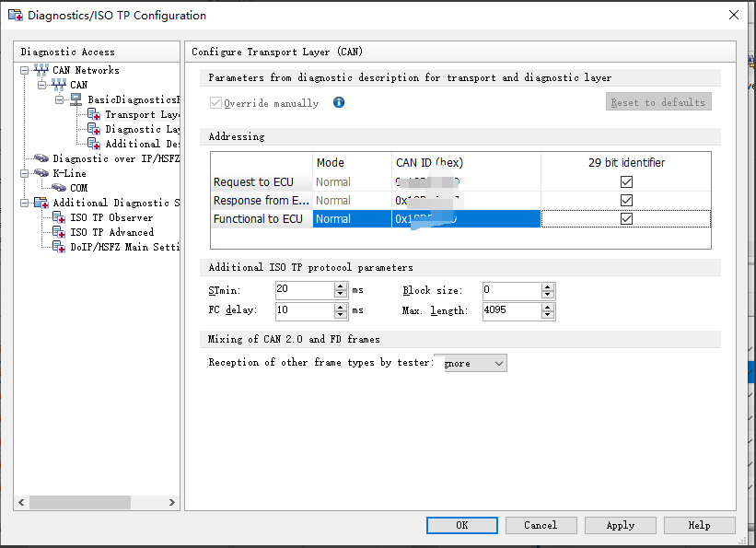756x548 pixels.
Task: Click the Cancel button
Action: [541, 525]
